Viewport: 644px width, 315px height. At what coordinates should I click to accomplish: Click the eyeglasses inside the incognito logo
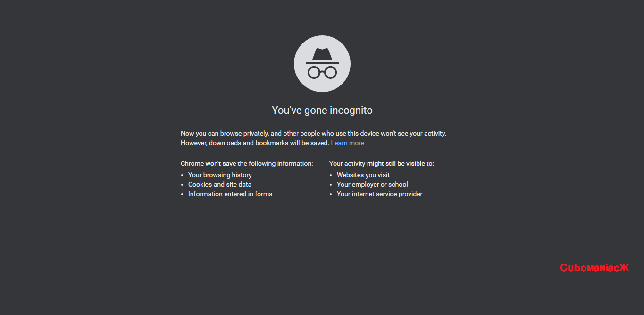point(322,72)
